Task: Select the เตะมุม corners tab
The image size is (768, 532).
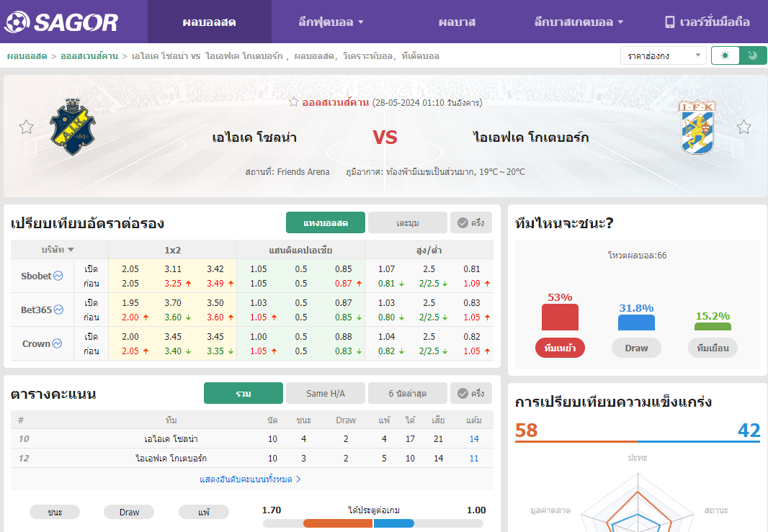Action: 408,222
